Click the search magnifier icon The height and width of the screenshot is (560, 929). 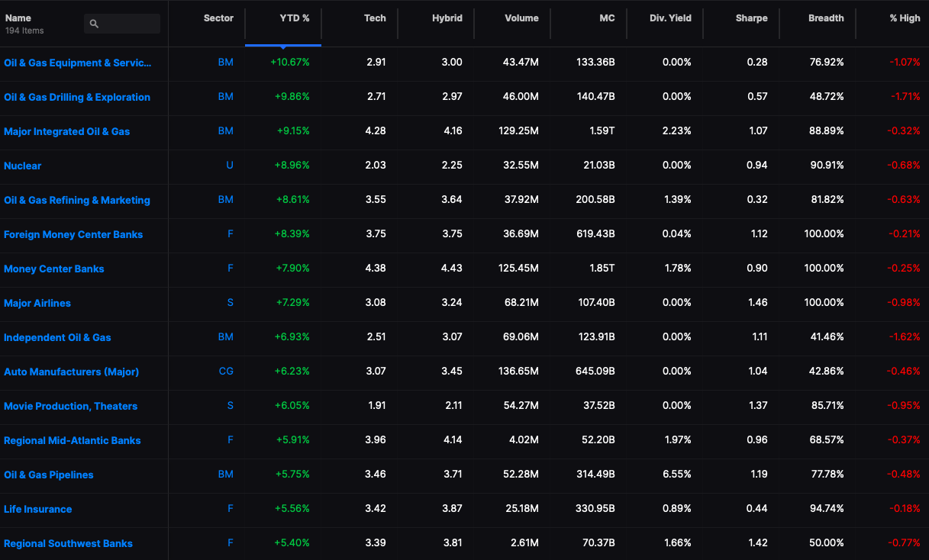(x=94, y=24)
